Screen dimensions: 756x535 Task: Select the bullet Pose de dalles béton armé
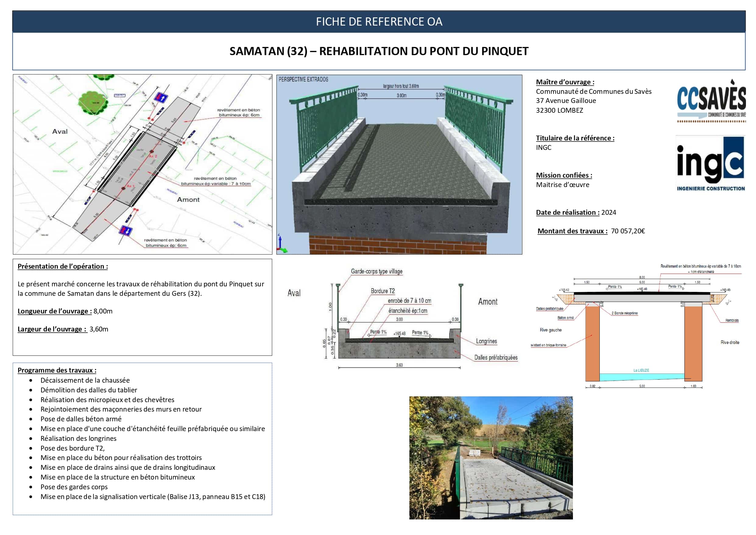[x=81, y=419]
